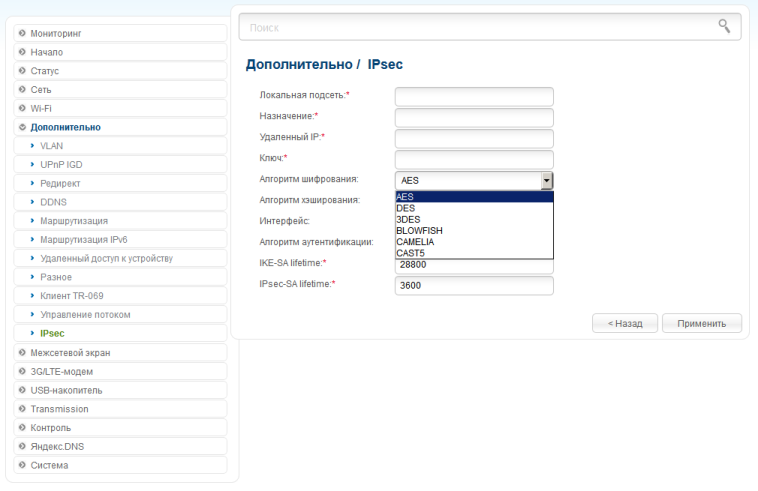
Task: Expand the Межсетевой экран section
Action: point(120,353)
